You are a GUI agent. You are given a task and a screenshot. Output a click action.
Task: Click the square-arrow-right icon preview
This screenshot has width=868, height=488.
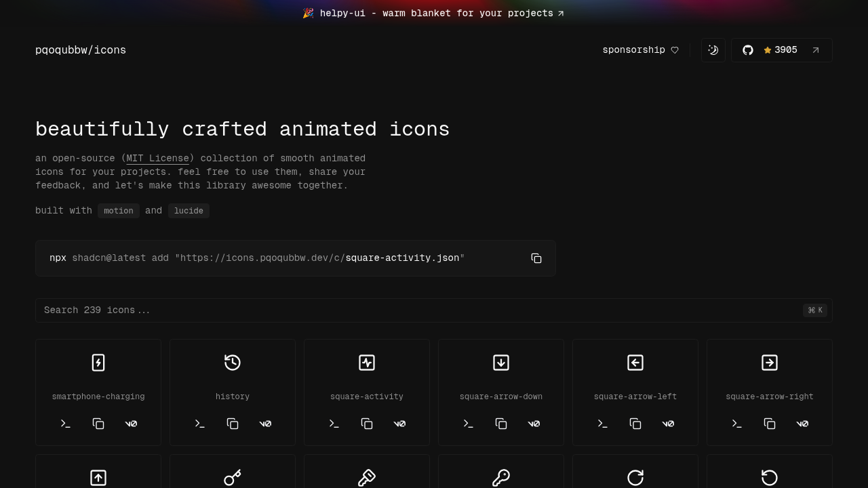pos(770,363)
